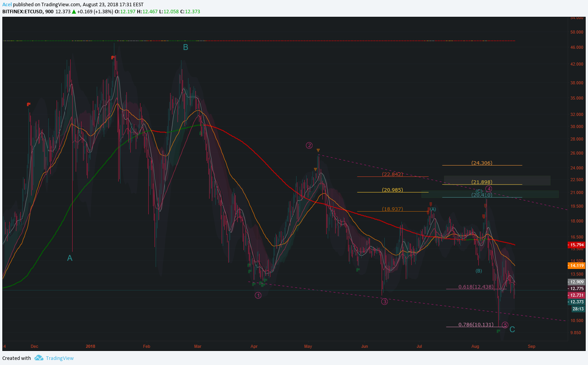
Task: Click the open value O:12.197
Action: 125,12
